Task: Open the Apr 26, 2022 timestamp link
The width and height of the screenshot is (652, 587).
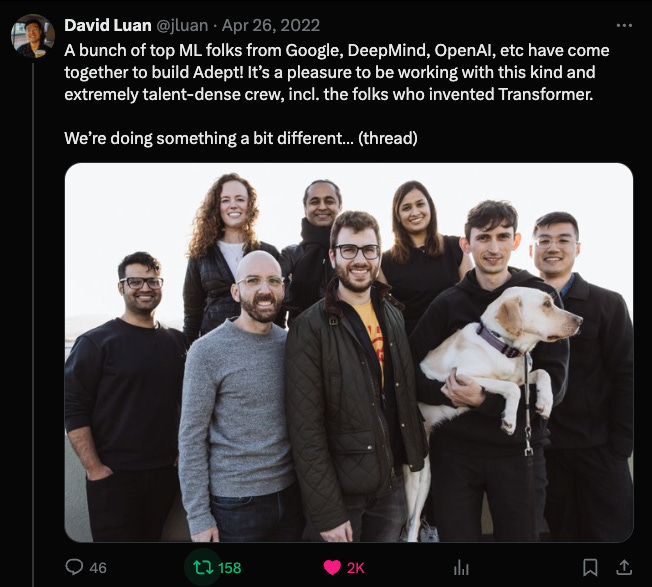Action: (x=271, y=25)
